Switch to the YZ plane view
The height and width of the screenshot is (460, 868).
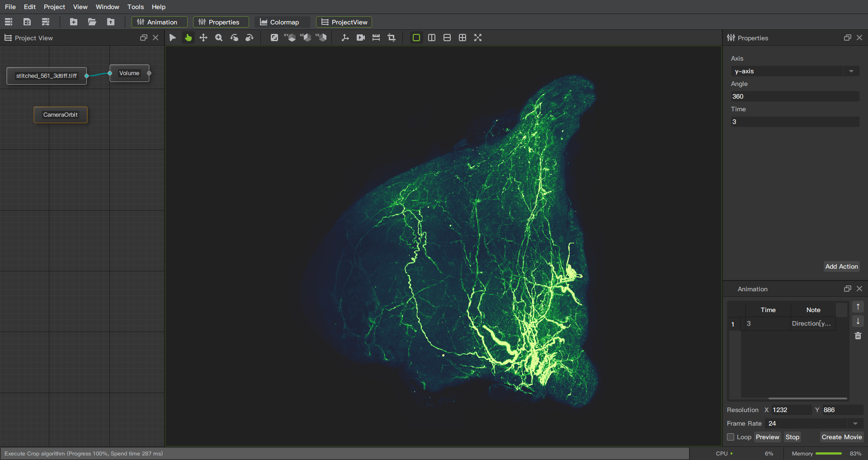[321, 38]
